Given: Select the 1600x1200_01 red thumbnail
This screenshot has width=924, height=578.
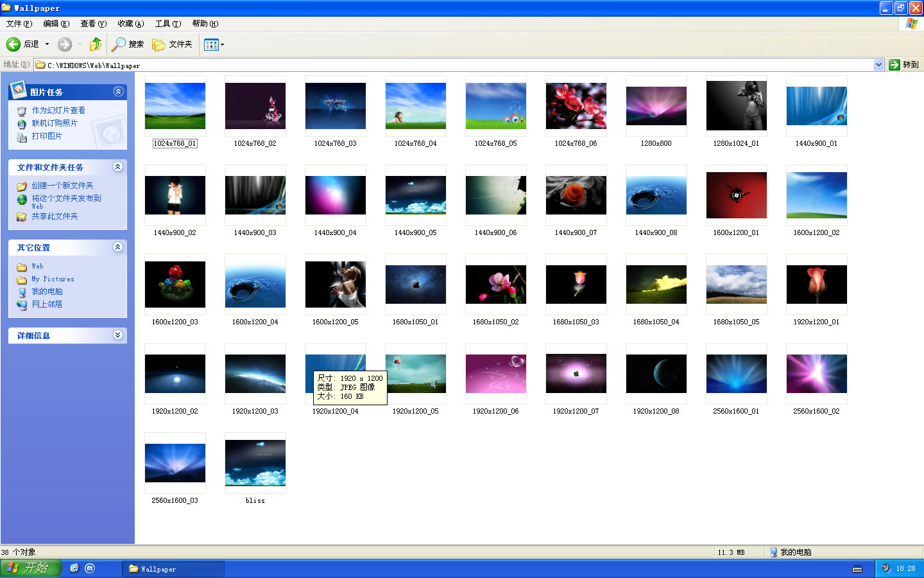Looking at the screenshot, I should point(737,195).
